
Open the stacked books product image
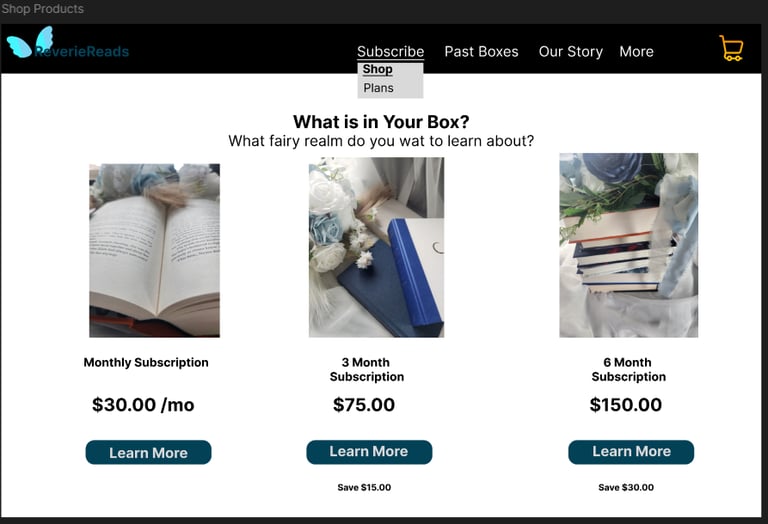(x=628, y=245)
